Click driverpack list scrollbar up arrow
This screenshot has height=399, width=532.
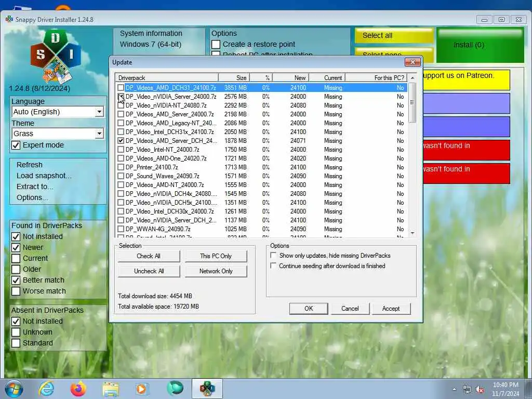point(412,78)
